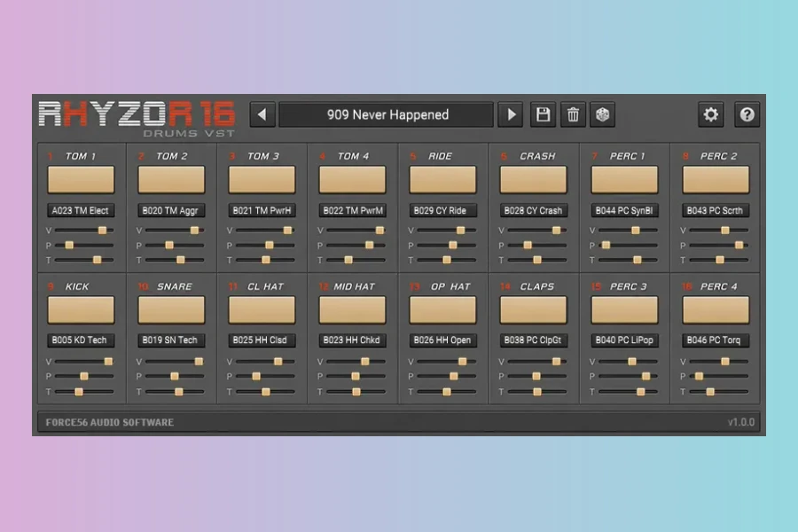
Task: Choose sample from 'B005 KD Tech' selector
Action: tap(81, 340)
